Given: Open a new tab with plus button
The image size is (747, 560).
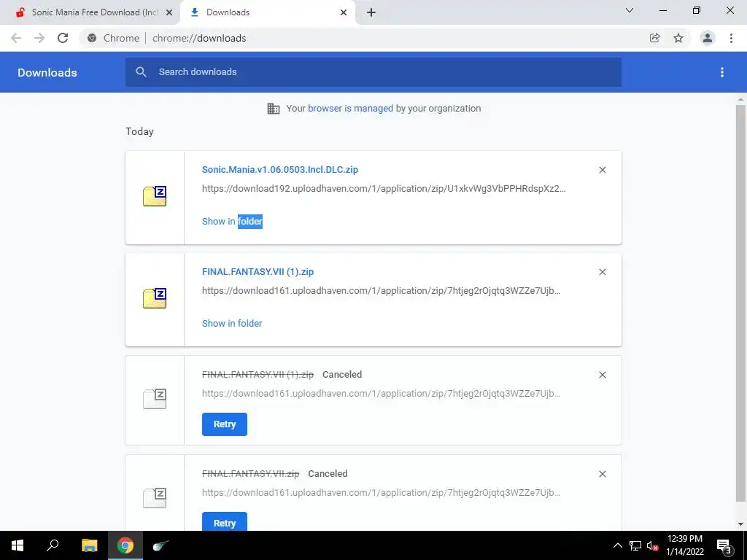Looking at the screenshot, I should [x=371, y=12].
